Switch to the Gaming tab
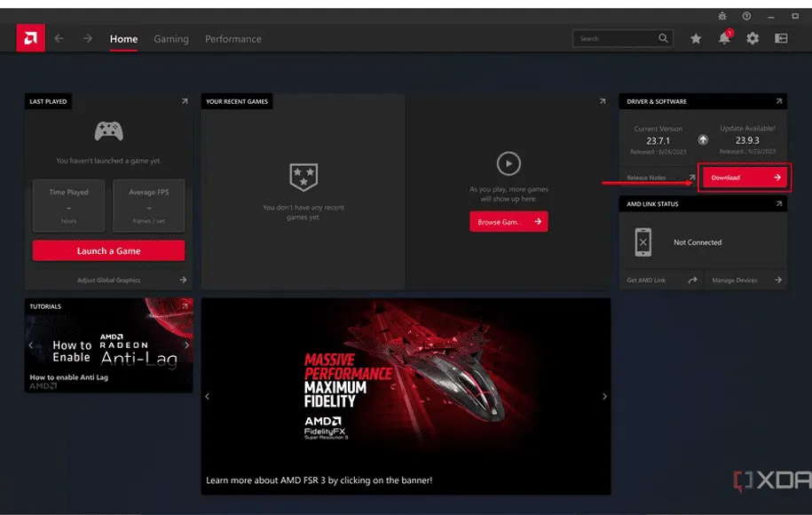 [x=170, y=39]
